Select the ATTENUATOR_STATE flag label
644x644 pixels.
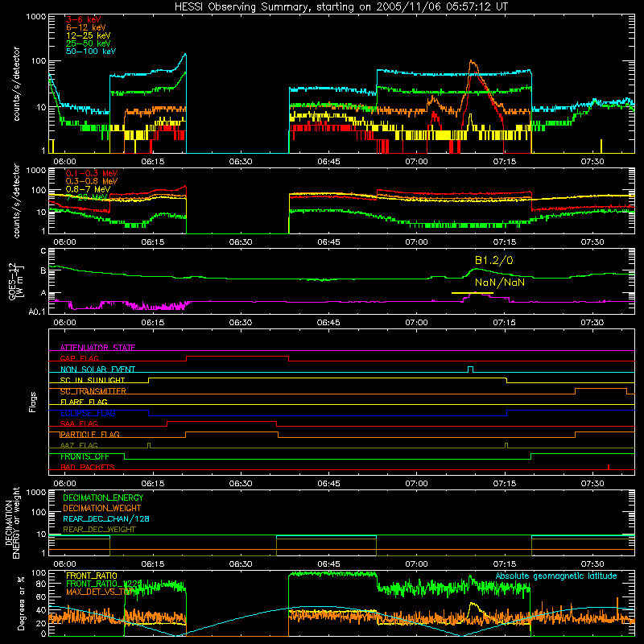pyautogui.click(x=97, y=348)
